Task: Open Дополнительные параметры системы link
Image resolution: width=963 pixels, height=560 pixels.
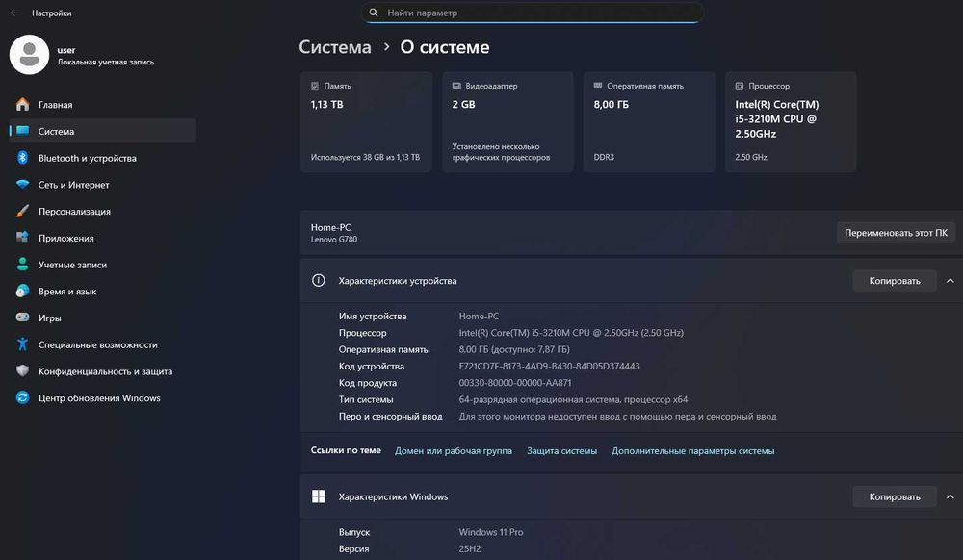Action: 692,450
